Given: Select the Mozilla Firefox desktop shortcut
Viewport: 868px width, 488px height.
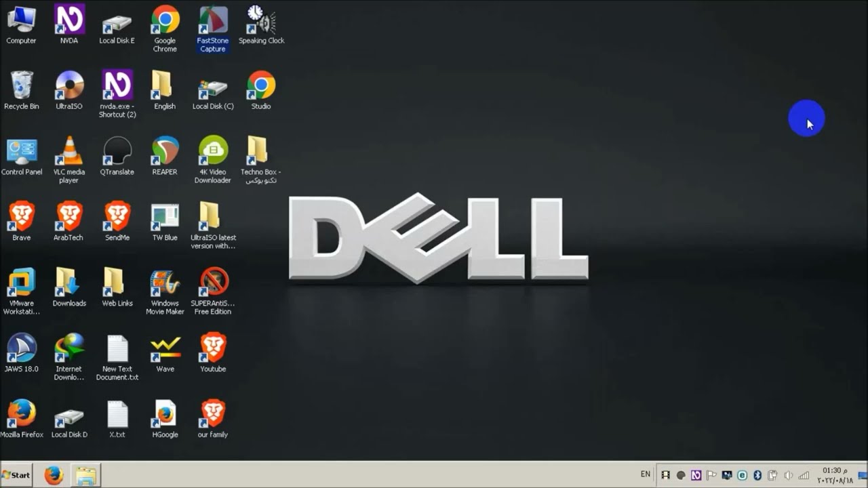Looking at the screenshot, I should point(22,420).
